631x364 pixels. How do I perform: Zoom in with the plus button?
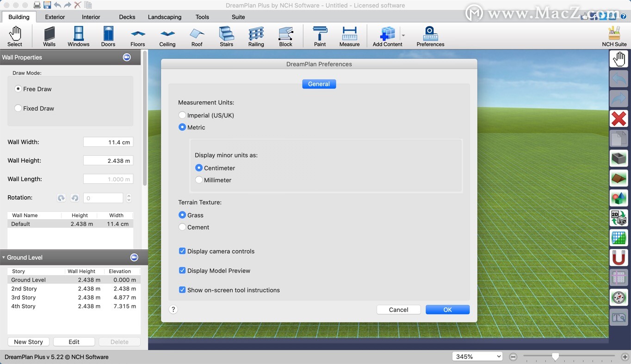pyautogui.click(x=625, y=357)
